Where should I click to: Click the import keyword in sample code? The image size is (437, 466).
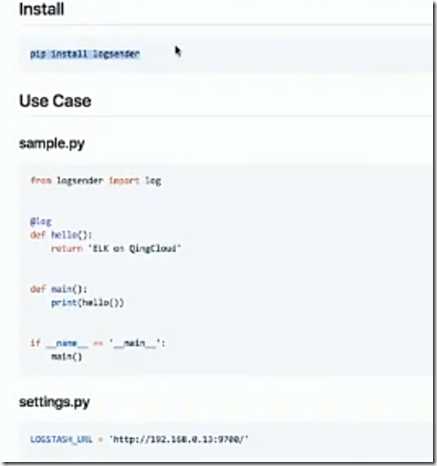tap(124, 181)
